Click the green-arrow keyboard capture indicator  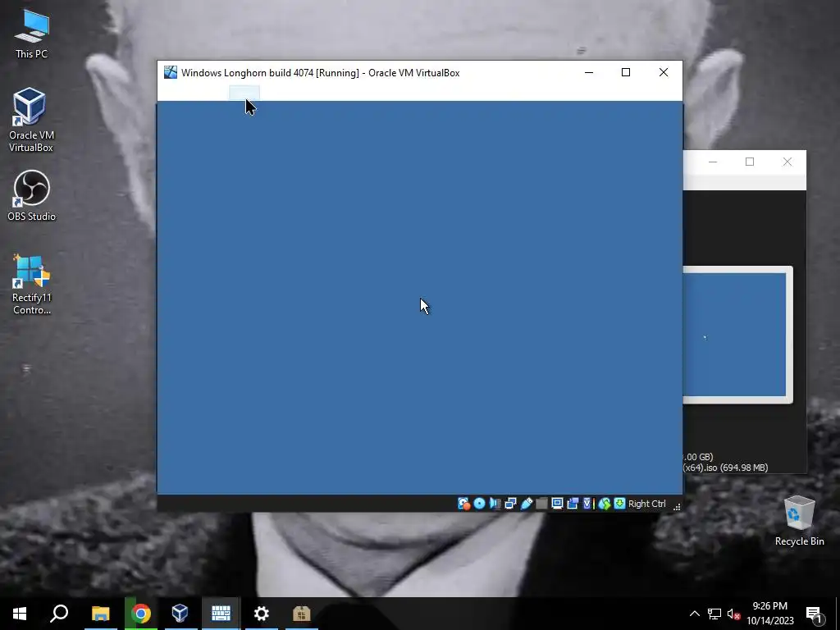620,504
